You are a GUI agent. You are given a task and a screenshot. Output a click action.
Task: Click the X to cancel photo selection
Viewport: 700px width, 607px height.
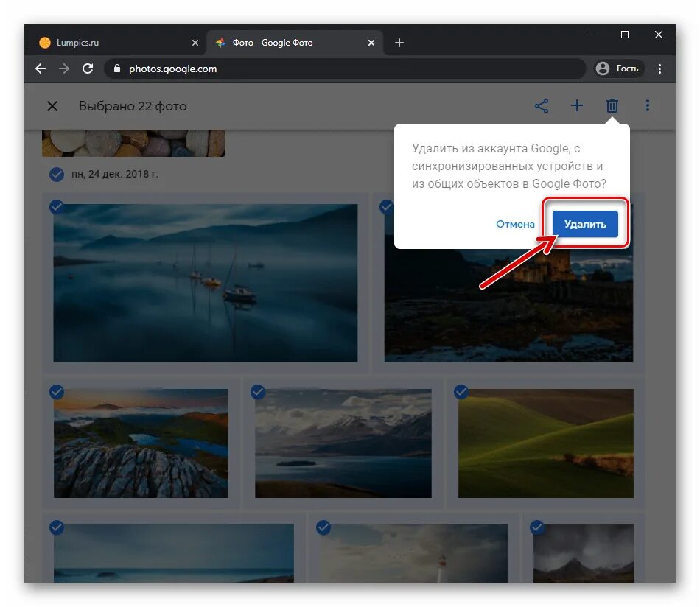[x=52, y=106]
